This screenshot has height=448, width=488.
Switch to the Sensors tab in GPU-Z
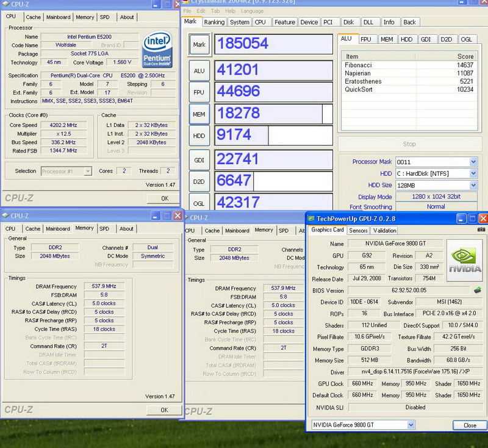pyautogui.click(x=358, y=230)
